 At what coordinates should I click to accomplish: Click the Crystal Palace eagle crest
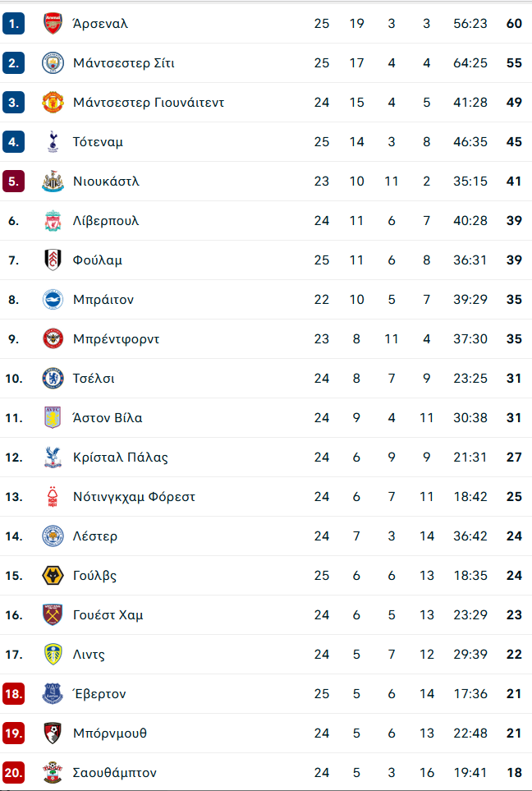(53, 458)
